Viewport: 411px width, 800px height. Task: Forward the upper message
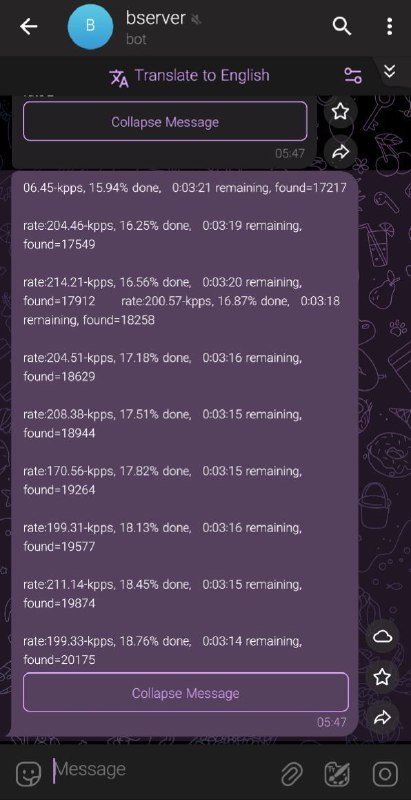[x=340, y=152]
